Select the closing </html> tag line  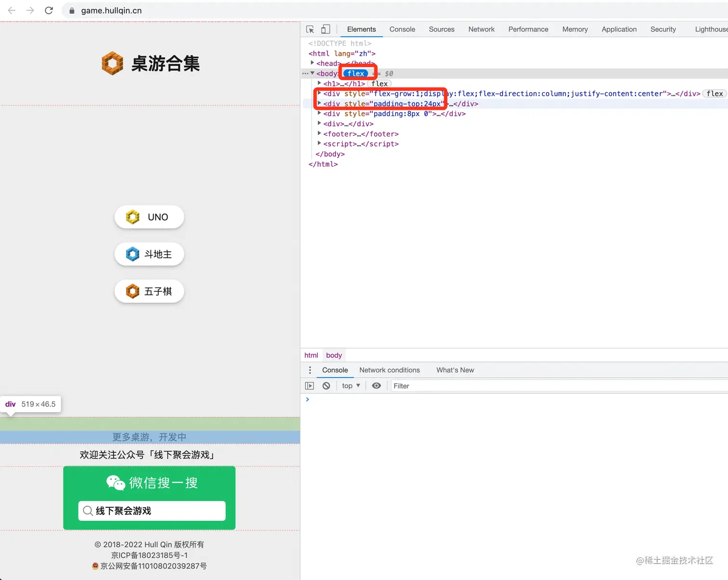click(x=323, y=164)
